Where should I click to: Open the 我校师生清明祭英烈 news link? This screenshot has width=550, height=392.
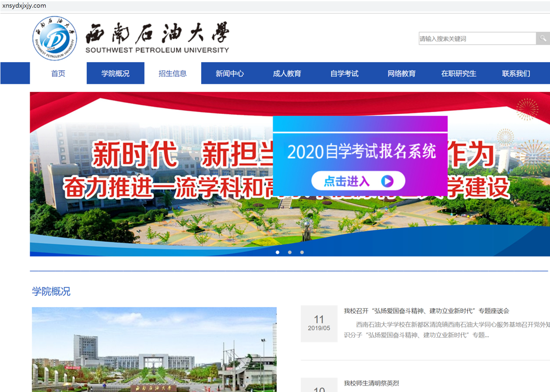[372, 383]
